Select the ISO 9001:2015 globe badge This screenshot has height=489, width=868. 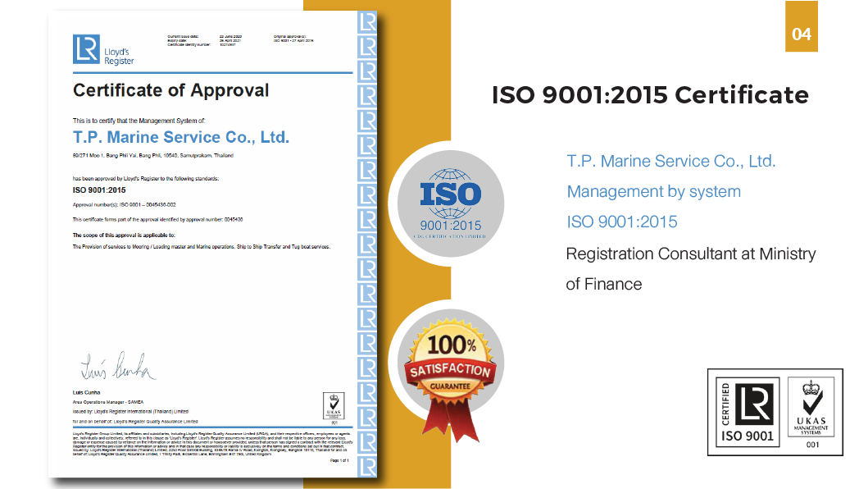pyautogui.click(x=451, y=202)
